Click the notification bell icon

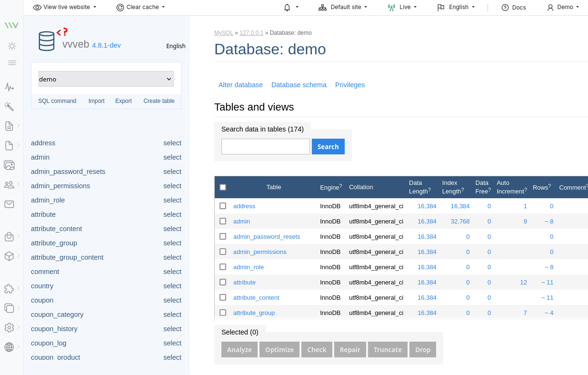287,7
